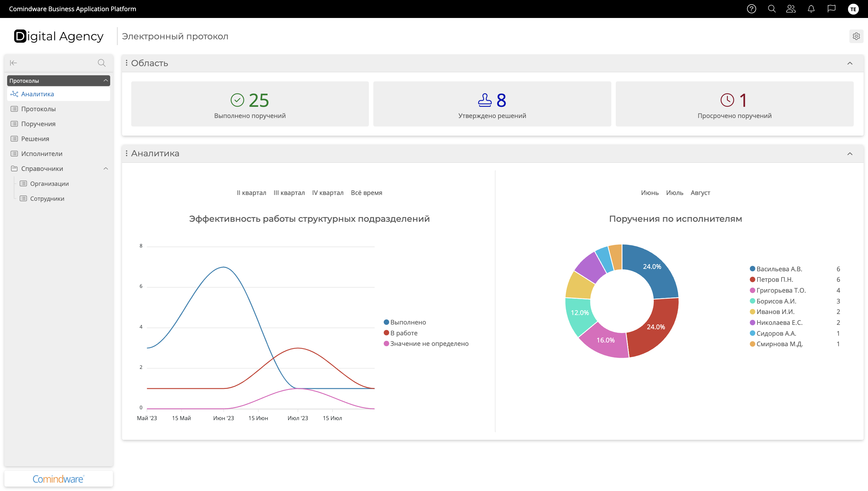Toggle Сидоров А.А. in donut legend
868x491 pixels.
pyautogui.click(x=773, y=333)
